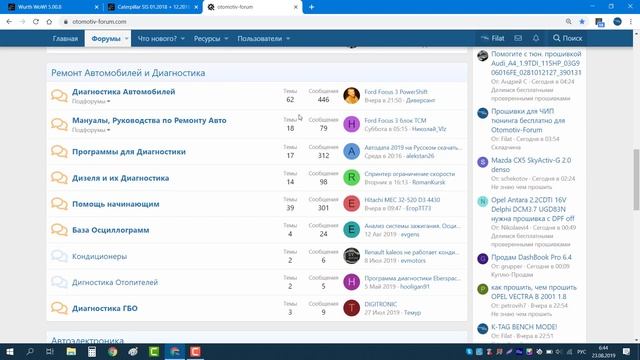Expand Подфорумы under Диагностика Автомобилей
This screenshot has width=640, height=360.
pos(91,101)
